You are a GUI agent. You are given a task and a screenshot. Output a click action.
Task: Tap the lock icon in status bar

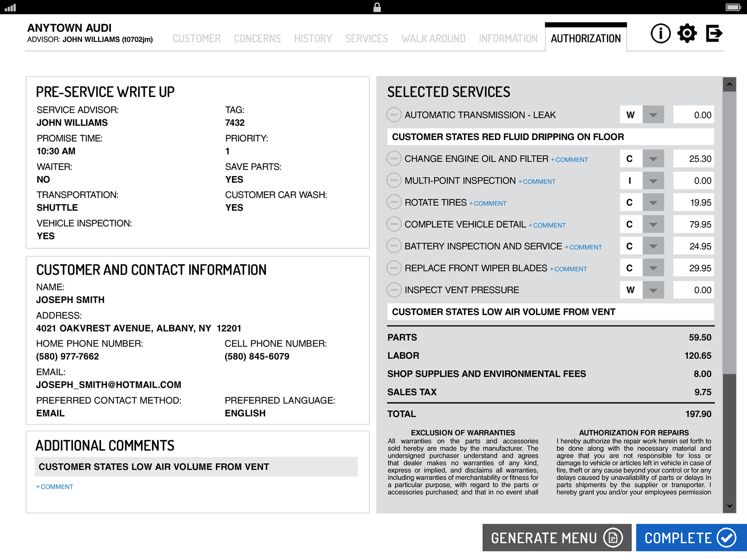pyautogui.click(x=377, y=7)
